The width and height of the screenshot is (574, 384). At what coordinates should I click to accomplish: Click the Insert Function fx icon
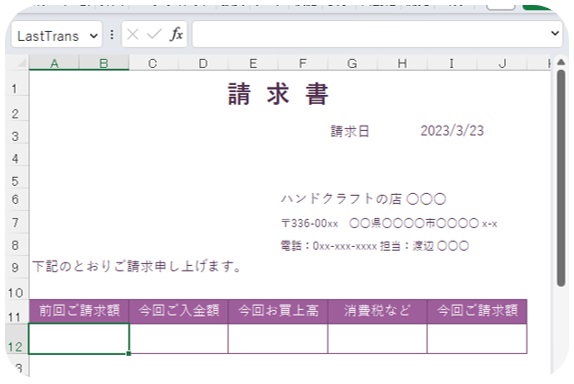176,34
